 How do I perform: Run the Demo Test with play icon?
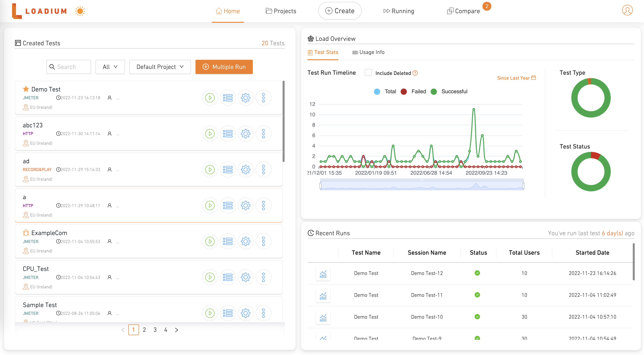210,98
